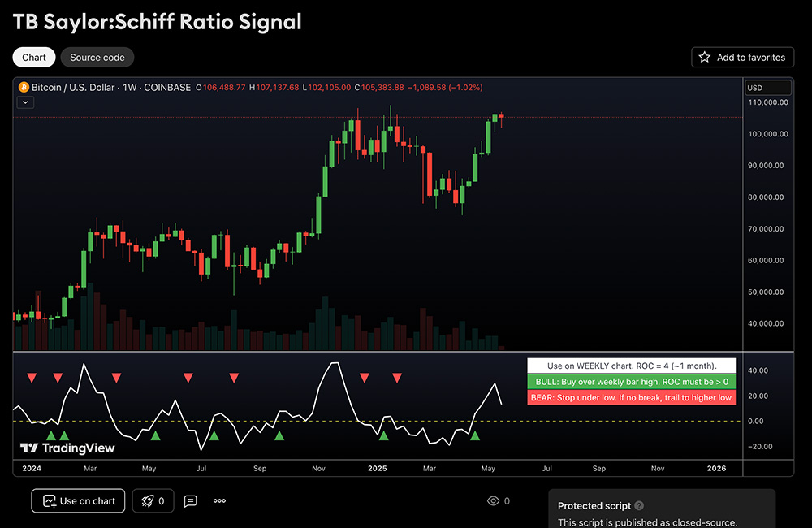This screenshot has height=528, width=812.
Task: Click the TB Saylor:Schiff Ratio Signal title
Action: click(x=158, y=22)
